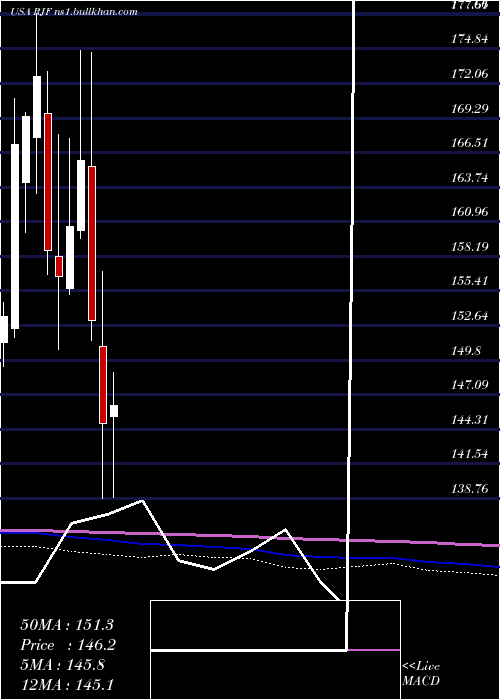Click the 50MA : 151.3 readout

(x=67, y=625)
